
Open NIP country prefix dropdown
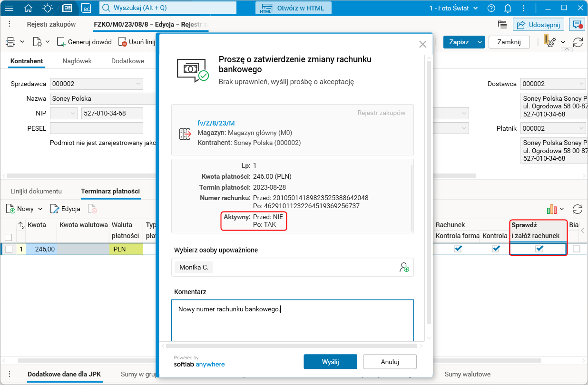[x=73, y=113]
